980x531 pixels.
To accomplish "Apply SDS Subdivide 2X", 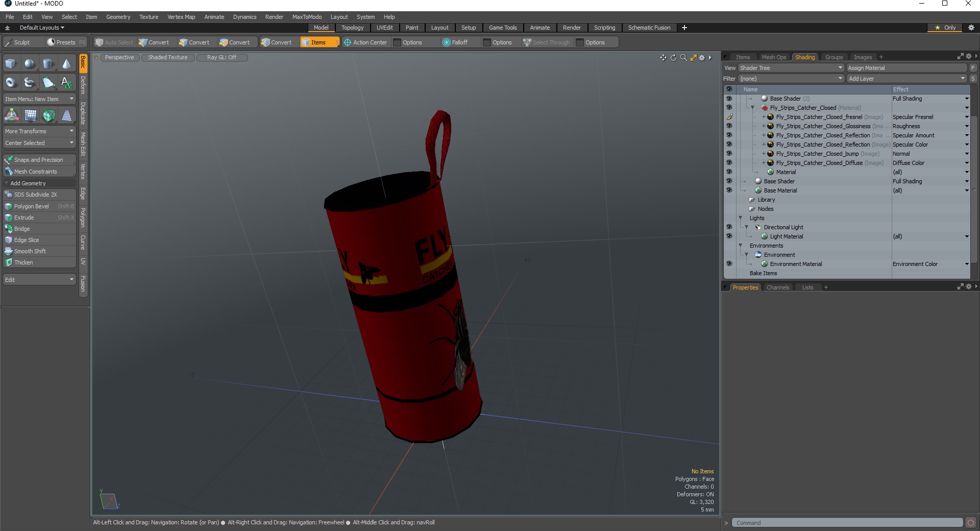I will coord(39,195).
